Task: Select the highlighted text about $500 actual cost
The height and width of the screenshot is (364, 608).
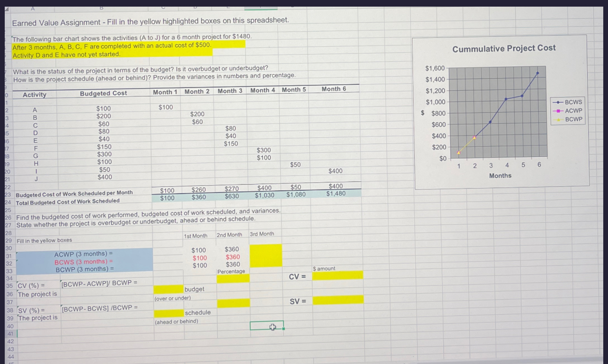Action: (x=127, y=46)
